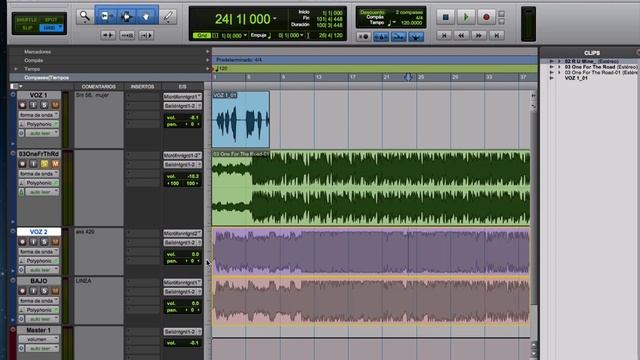Open VOZ 2 audio output path selector
Image resolution: width=640 pixels, height=360 pixels.
click(x=182, y=242)
